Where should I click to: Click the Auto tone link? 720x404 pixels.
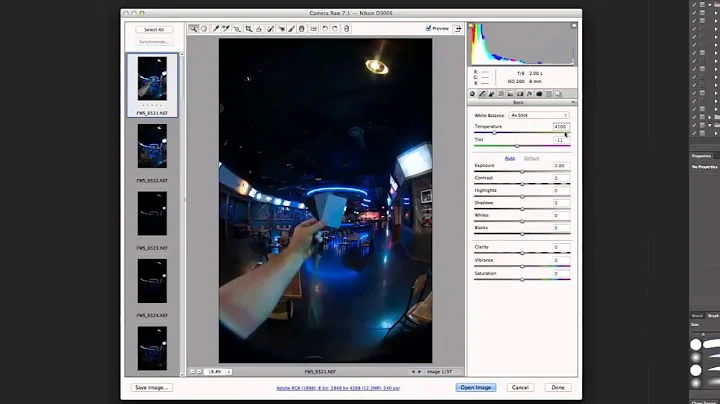[510, 158]
